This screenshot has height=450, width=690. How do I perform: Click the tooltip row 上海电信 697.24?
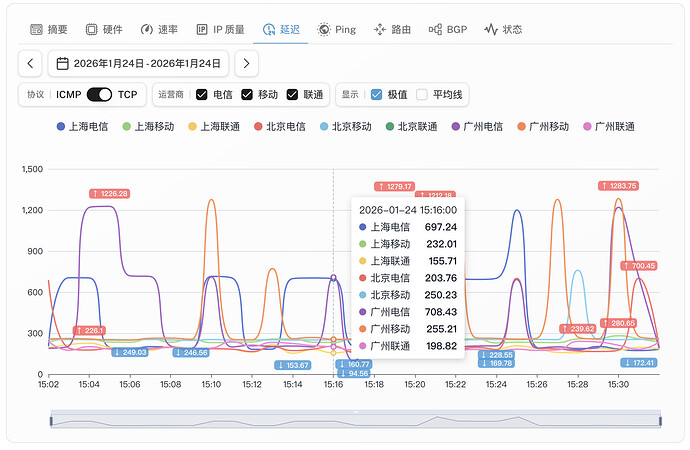tap(408, 227)
